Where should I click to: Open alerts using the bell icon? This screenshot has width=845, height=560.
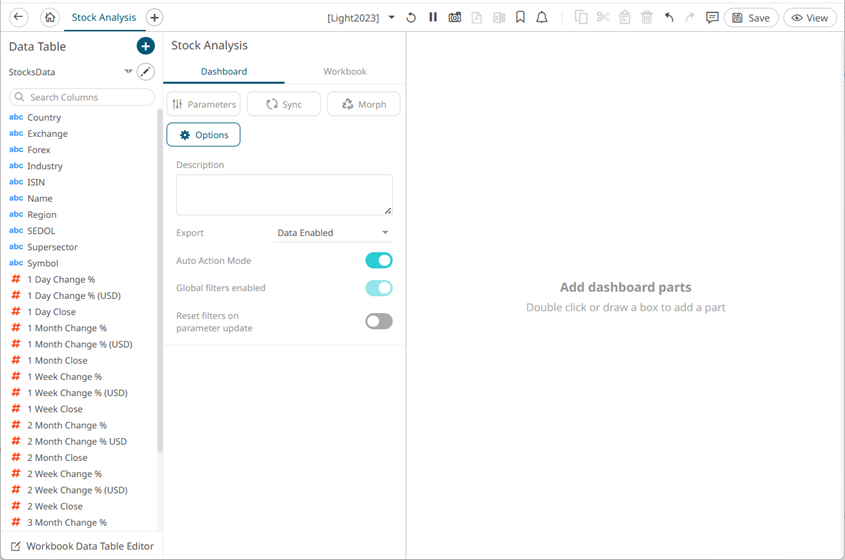point(542,18)
